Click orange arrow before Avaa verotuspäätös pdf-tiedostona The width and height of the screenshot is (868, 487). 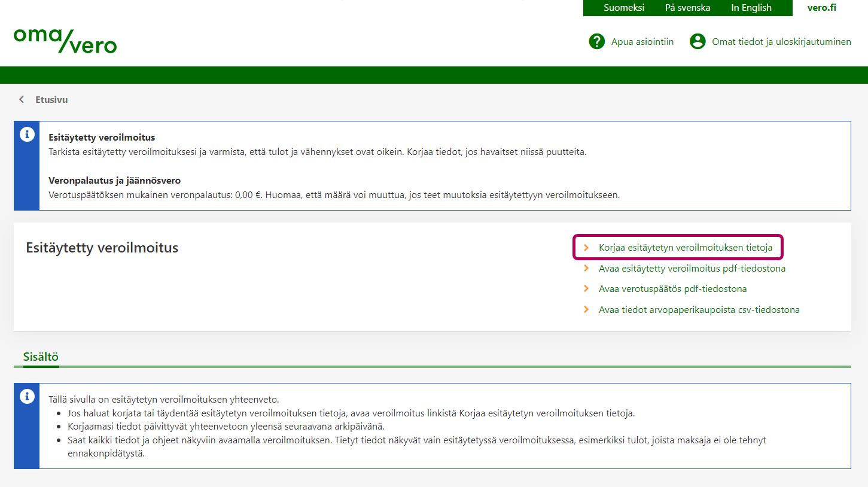coord(586,289)
